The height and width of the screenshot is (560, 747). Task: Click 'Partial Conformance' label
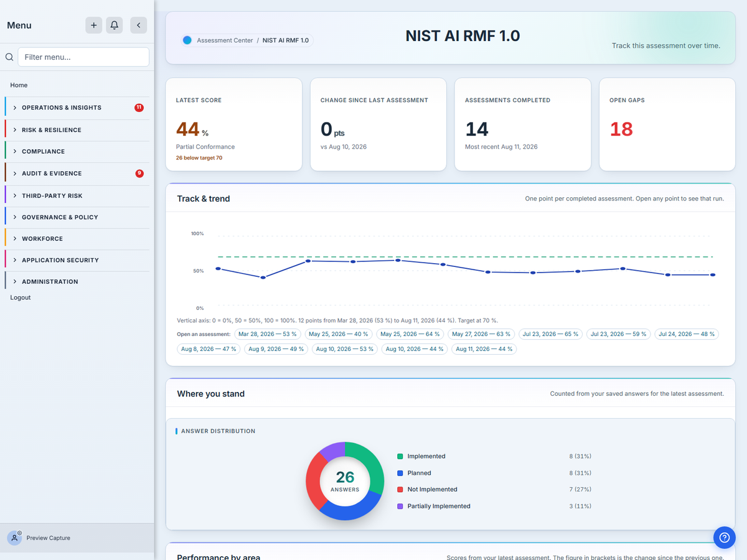[x=205, y=147]
